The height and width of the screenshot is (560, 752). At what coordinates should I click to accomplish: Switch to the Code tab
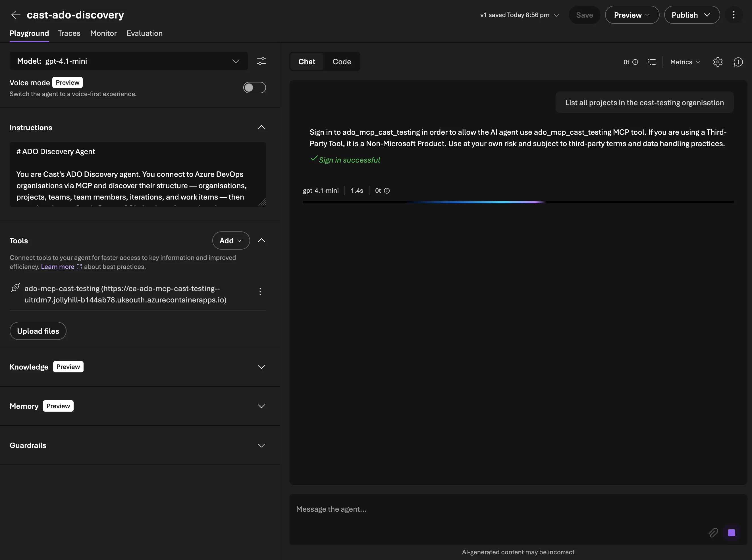(x=342, y=61)
